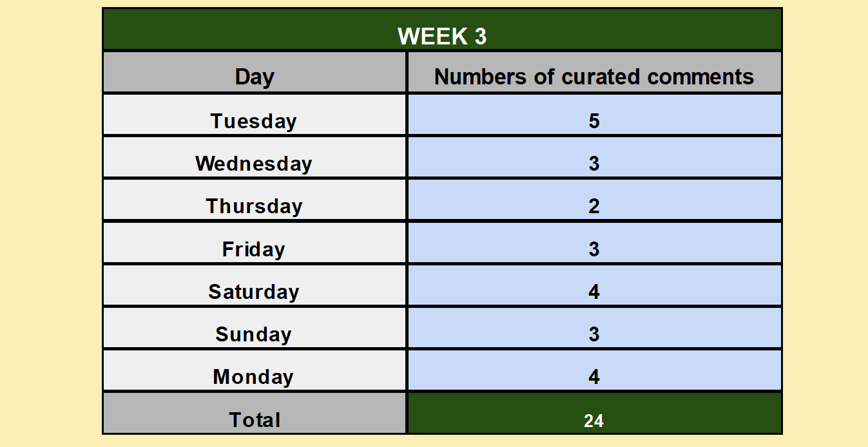Screen dimensions: 868x447
Task: Select the Wednesday cell
Action: click(x=255, y=157)
